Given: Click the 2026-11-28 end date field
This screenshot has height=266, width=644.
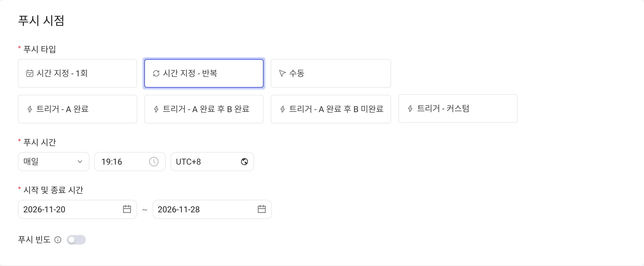Looking at the screenshot, I should [212, 209].
